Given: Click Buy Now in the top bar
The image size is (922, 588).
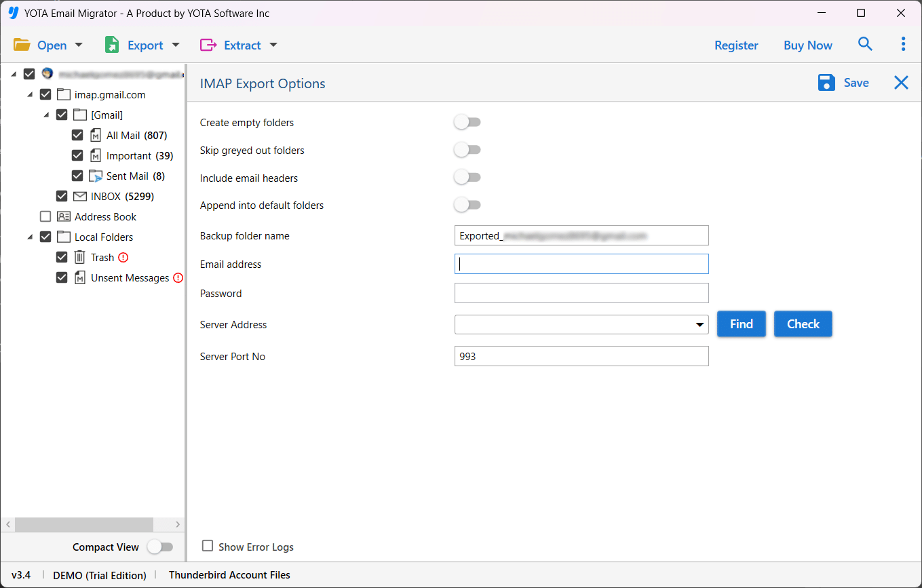Looking at the screenshot, I should pos(807,45).
